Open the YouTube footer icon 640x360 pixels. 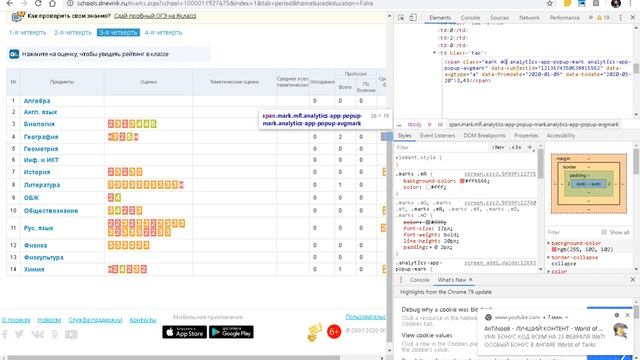pos(71,334)
